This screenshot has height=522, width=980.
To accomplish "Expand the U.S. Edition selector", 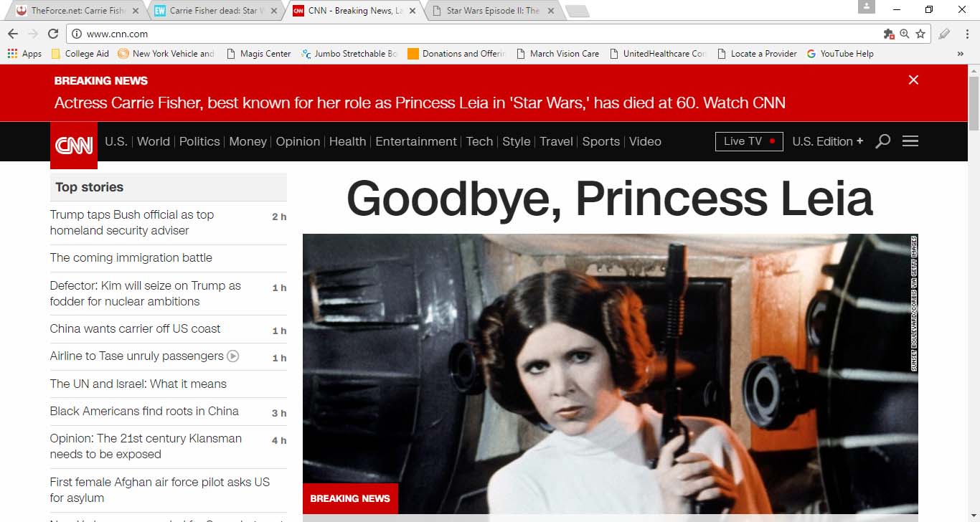I will pos(827,141).
